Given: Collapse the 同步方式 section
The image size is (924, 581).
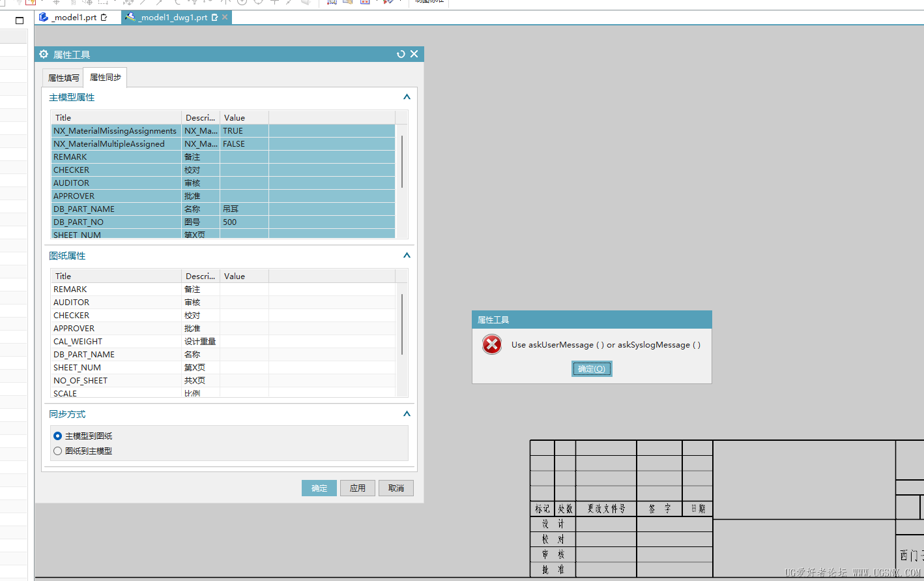Looking at the screenshot, I should coord(407,414).
